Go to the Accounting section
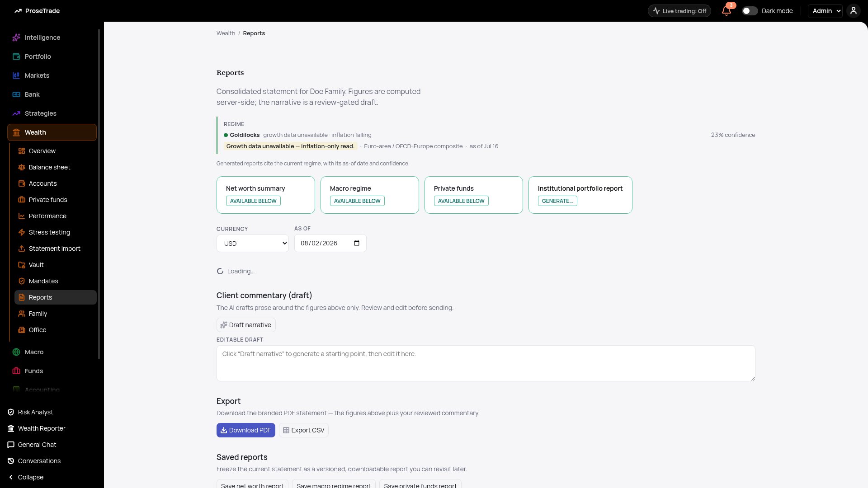This screenshot has height=488, width=868. tap(42, 389)
